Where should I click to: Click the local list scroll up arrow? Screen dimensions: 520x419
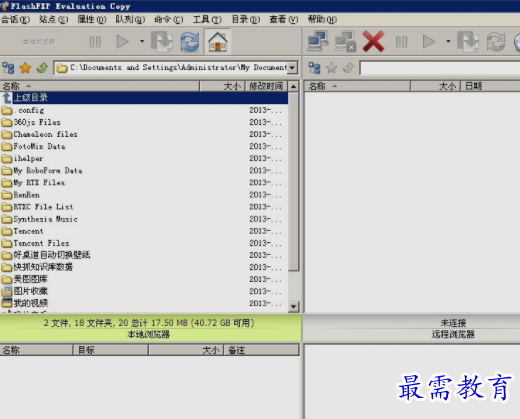point(293,87)
